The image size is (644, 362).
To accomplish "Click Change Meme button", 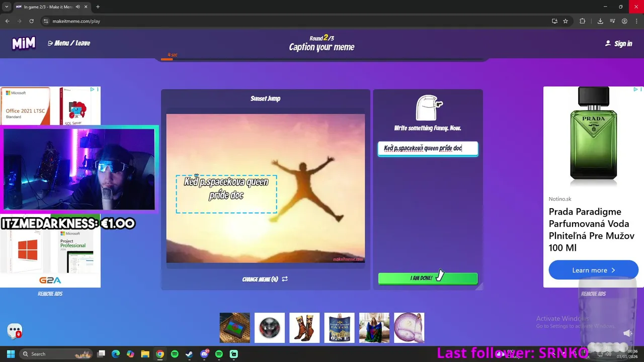I will coord(265,279).
